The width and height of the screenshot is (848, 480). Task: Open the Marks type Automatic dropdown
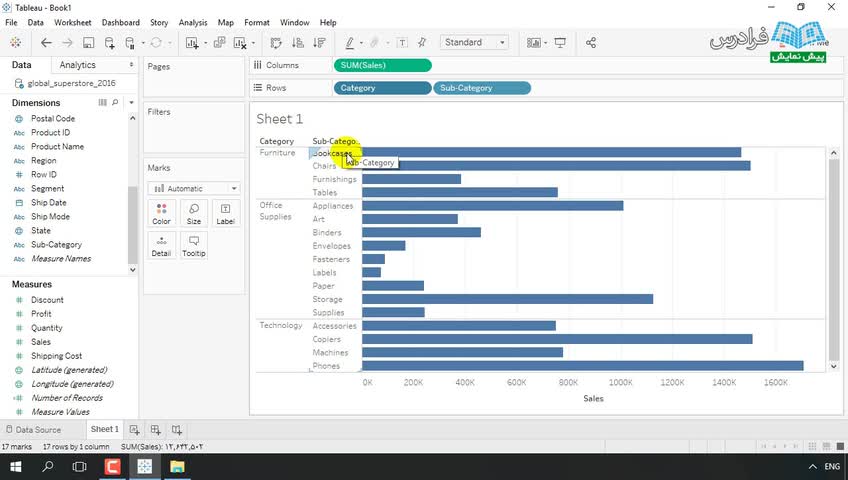point(195,188)
